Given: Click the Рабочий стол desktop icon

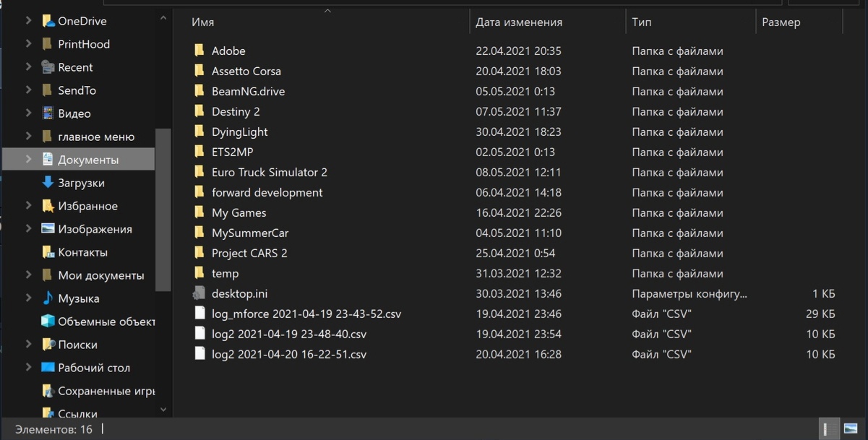Looking at the screenshot, I should click(x=48, y=368).
